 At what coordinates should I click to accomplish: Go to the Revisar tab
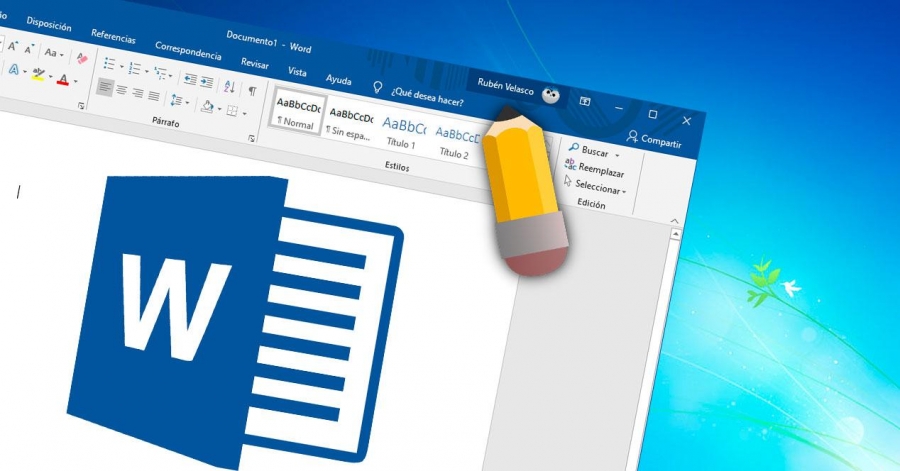click(x=254, y=63)
